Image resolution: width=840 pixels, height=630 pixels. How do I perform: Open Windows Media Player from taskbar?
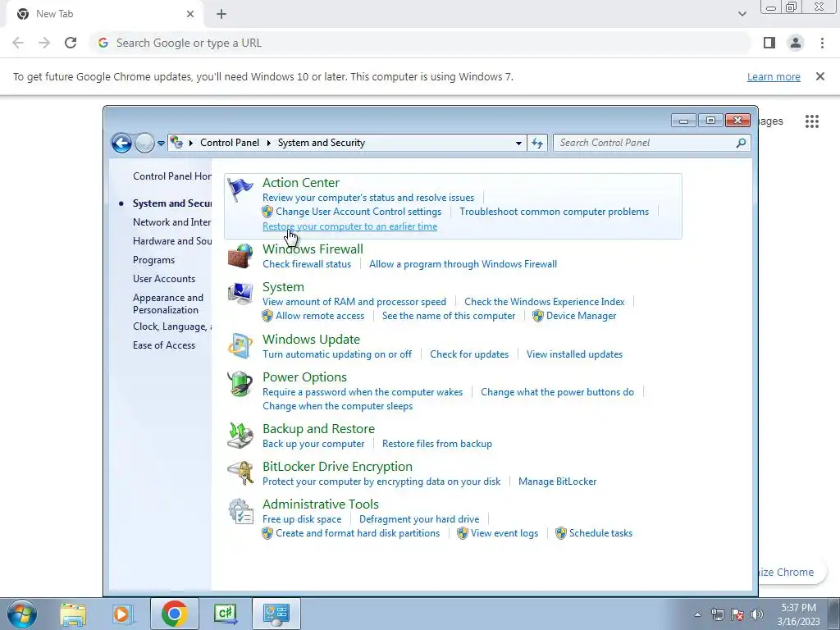(x=122, y=614)
